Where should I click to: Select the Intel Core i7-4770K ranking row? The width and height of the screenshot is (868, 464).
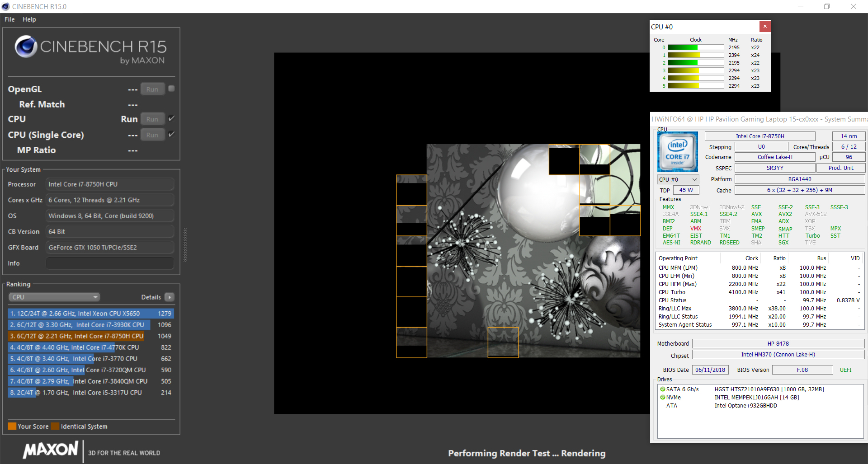[x=91, y=347]
